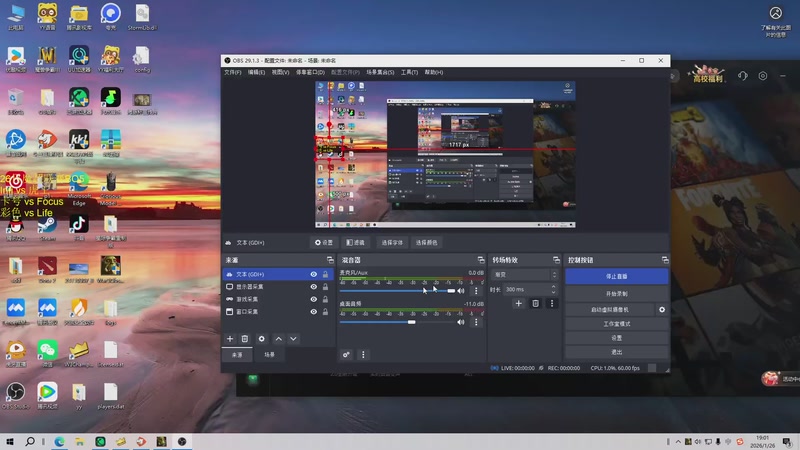Open three-dot options for 麦克风/Aux channel

click(x=476, y=291)
